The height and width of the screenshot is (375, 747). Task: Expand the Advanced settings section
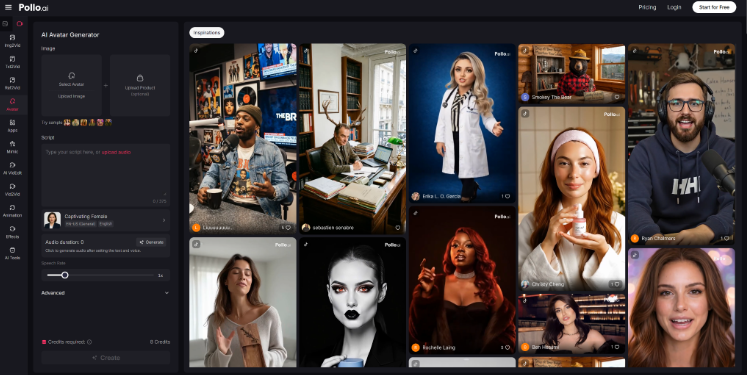coord(105,293)
